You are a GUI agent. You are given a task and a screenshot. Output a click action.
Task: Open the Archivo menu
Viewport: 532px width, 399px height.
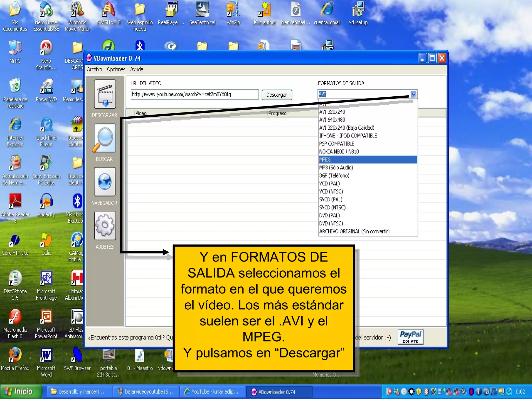94,69
